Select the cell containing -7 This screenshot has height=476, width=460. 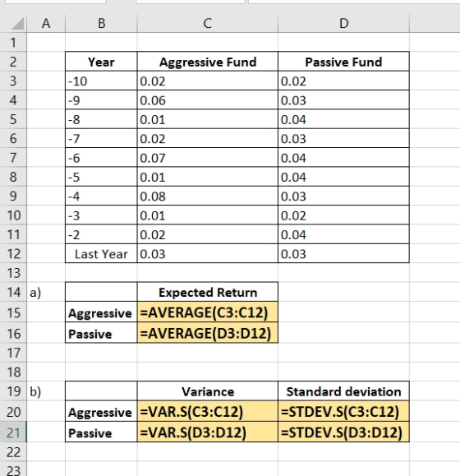(101, 138)
